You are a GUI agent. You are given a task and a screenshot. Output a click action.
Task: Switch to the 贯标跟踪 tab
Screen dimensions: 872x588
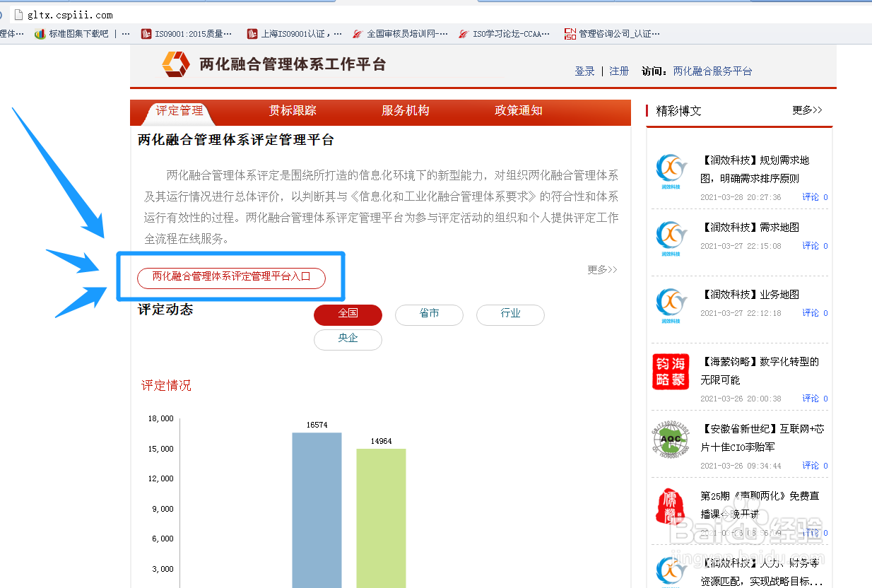293,111
